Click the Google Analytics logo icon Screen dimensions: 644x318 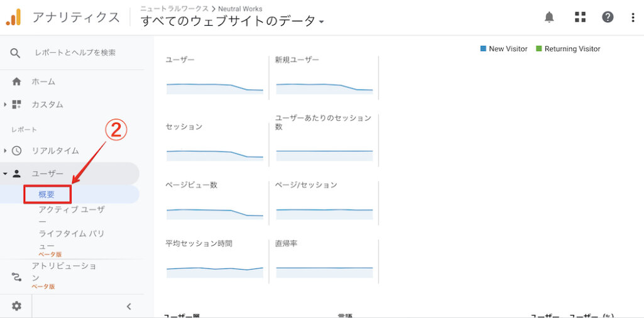[x=13, y=17]
